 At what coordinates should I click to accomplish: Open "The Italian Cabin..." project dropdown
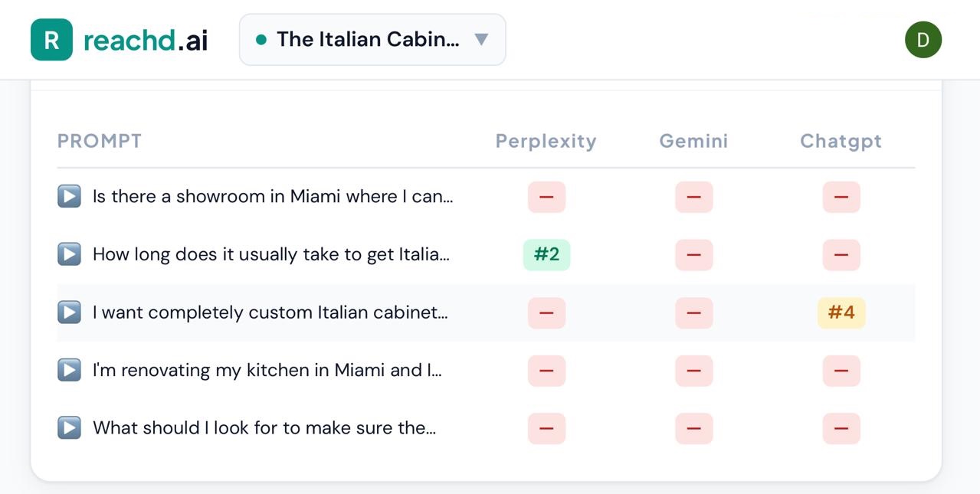(372, 39)
